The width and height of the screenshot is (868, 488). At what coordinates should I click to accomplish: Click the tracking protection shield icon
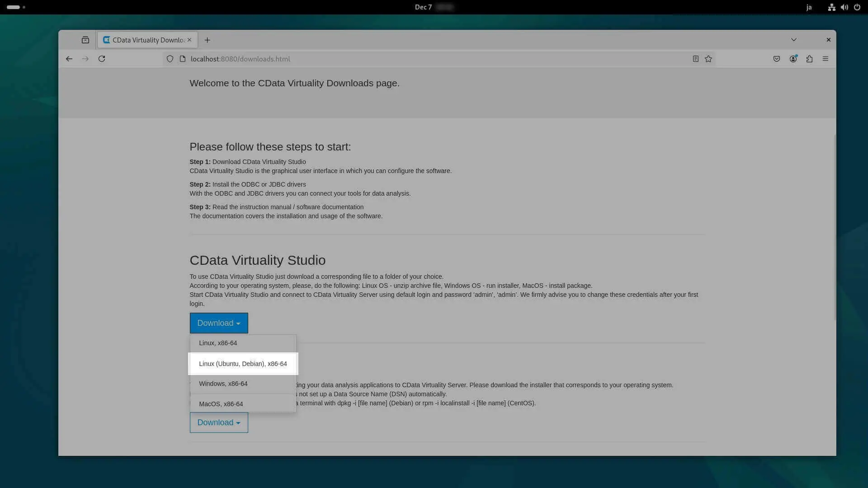tap(170, 59)
